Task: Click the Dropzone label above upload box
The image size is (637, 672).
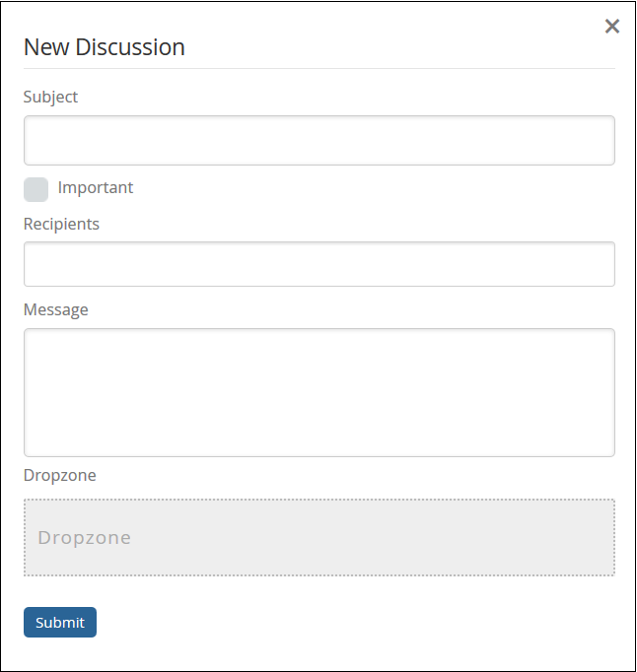Action: (x=59, y=475)
